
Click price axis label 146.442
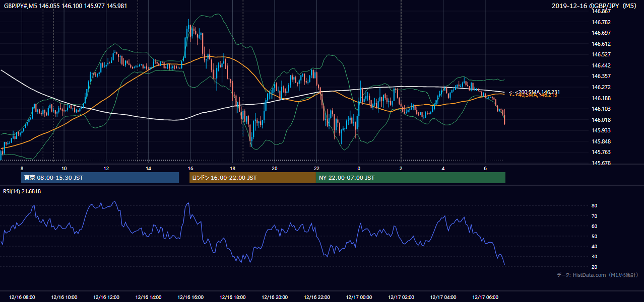602,65
